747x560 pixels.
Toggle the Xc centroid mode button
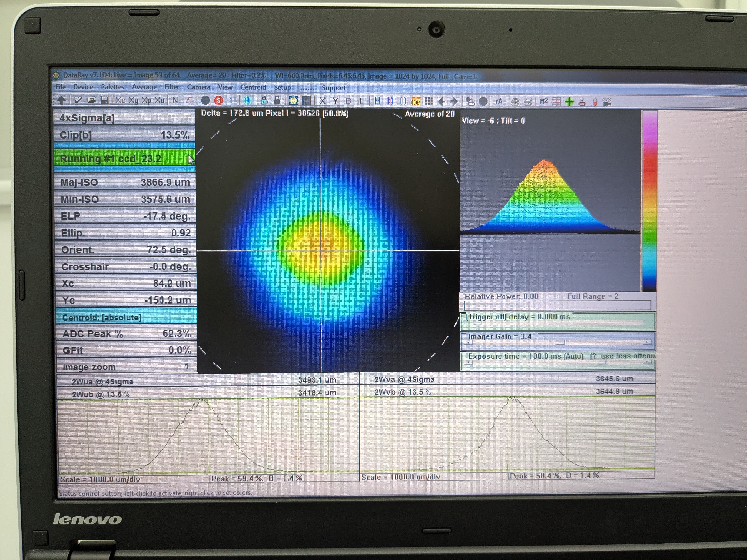[120, 100]
